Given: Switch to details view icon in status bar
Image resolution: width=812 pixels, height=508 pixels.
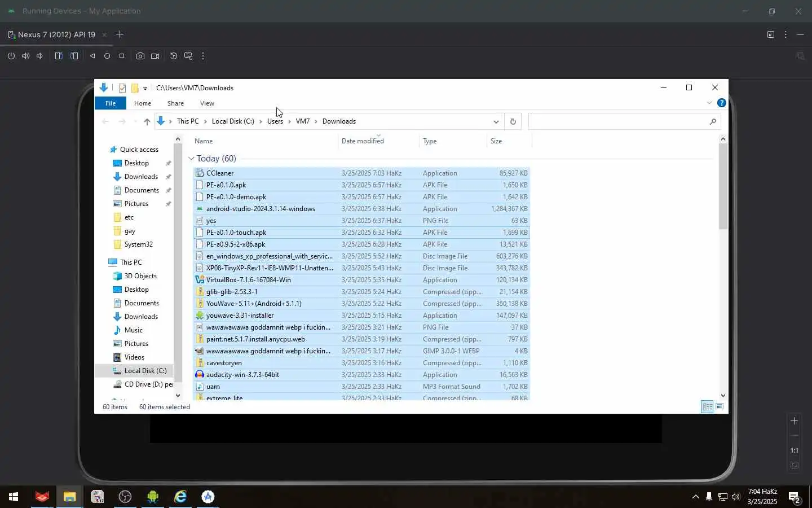Looking at the screenshot, I should [x=707, y=407].
